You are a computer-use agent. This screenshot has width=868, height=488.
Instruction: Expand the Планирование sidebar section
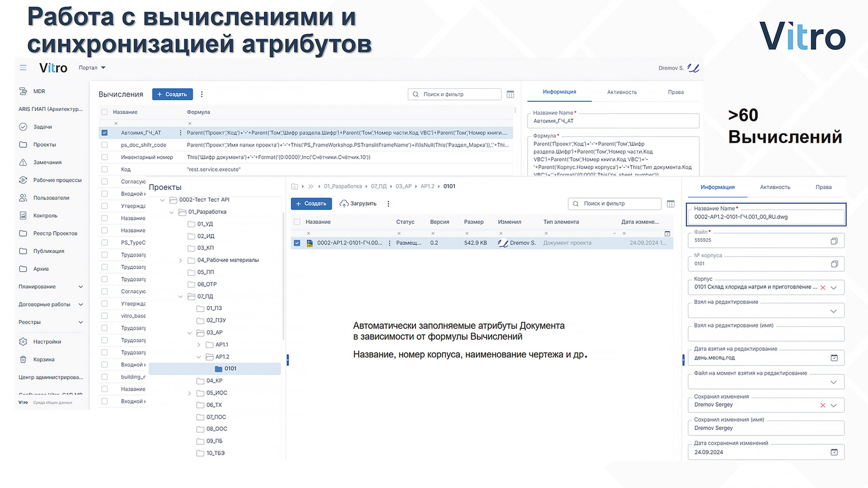80,287
